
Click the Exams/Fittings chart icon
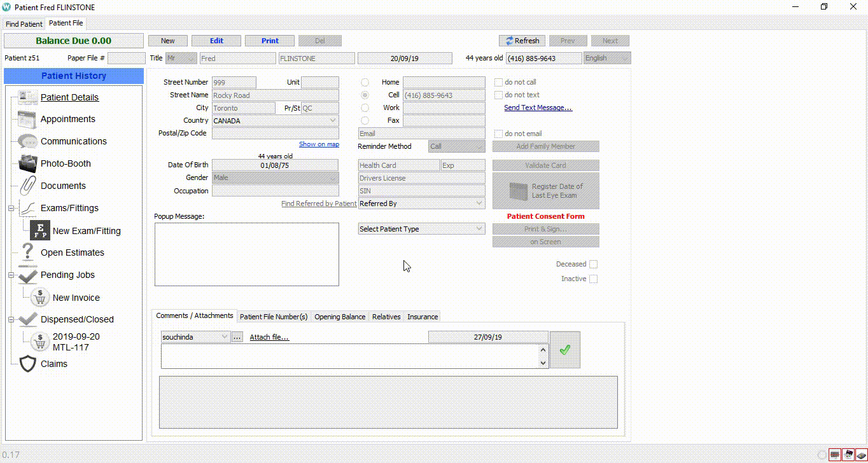[x=27, y=208]
